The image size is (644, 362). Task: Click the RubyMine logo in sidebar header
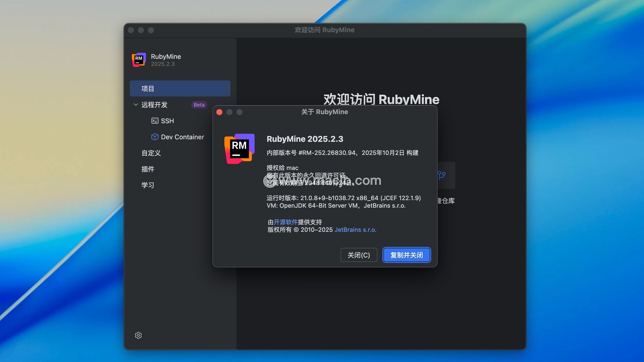[139, 60]
